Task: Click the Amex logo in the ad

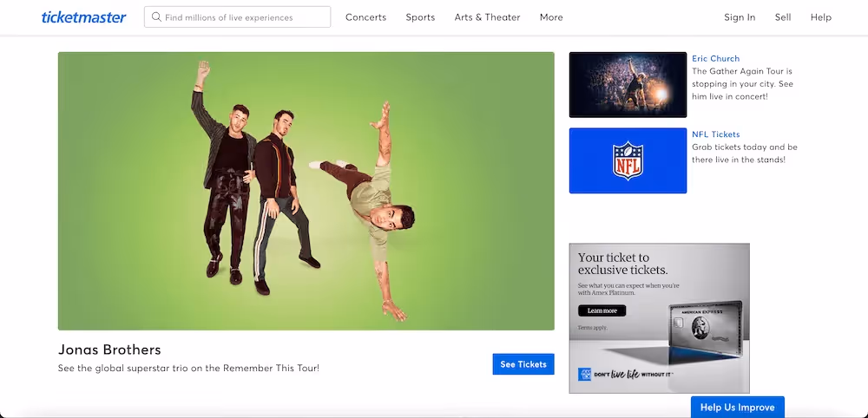Action: point(584,375)
